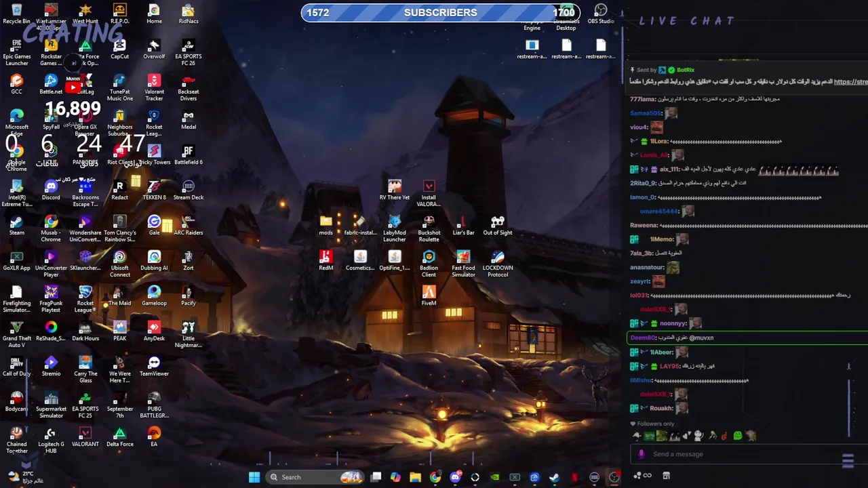Viewport: 868px width, 488px height.
Task: Click username 777lama in chat
Action: [643, 99]
